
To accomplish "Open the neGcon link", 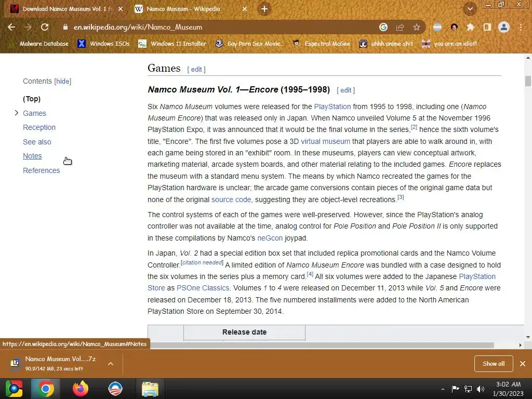I will click(x=270, y=238).
